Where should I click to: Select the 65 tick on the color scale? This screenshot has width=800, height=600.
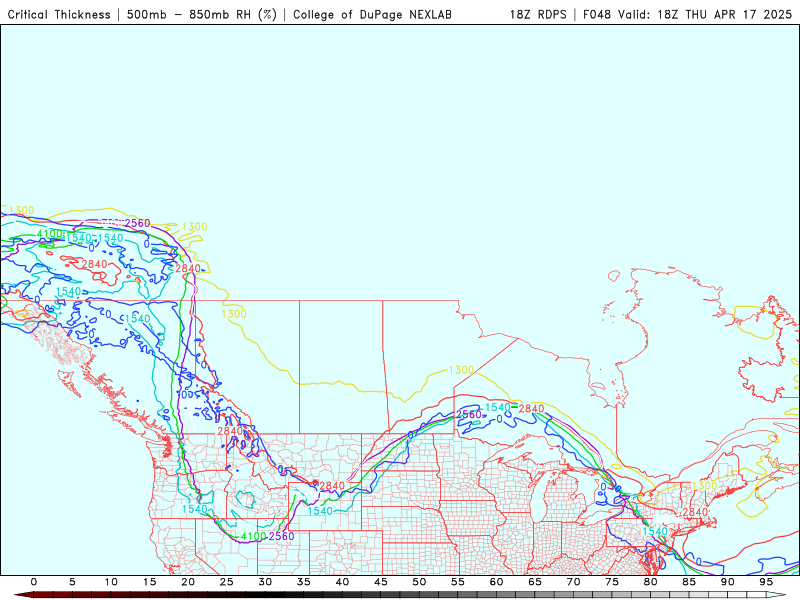(x=535, y=582)
